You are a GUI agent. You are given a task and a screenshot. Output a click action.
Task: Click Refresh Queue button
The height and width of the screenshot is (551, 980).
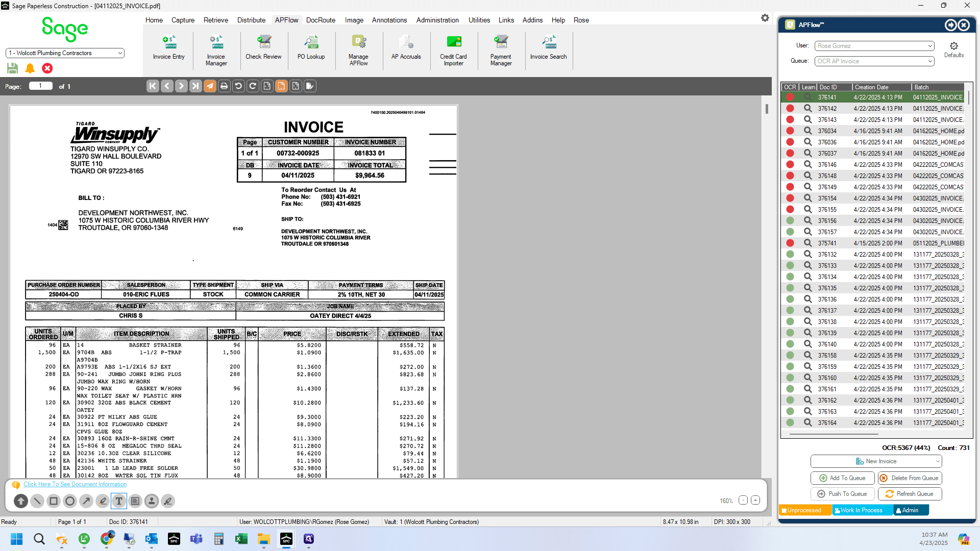(910, 494)
